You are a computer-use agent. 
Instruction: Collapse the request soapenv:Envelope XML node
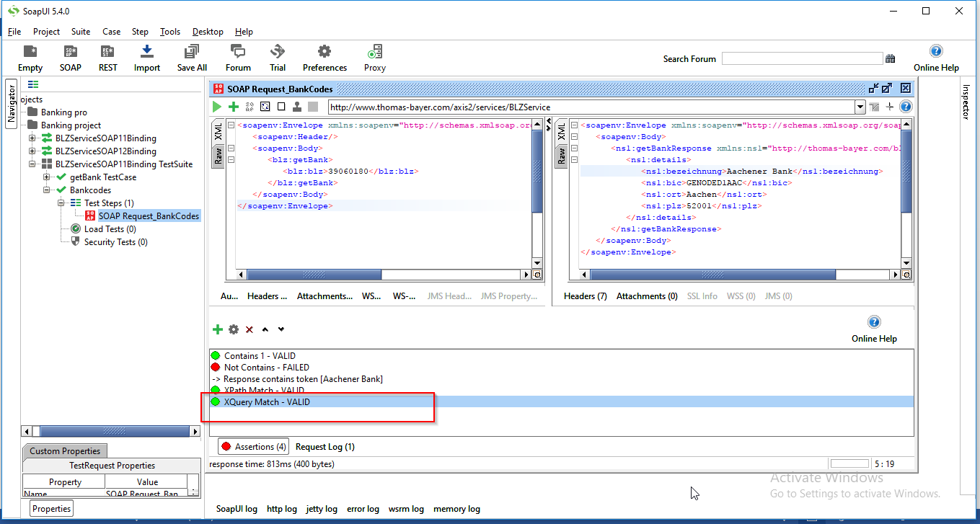point(231,125)
